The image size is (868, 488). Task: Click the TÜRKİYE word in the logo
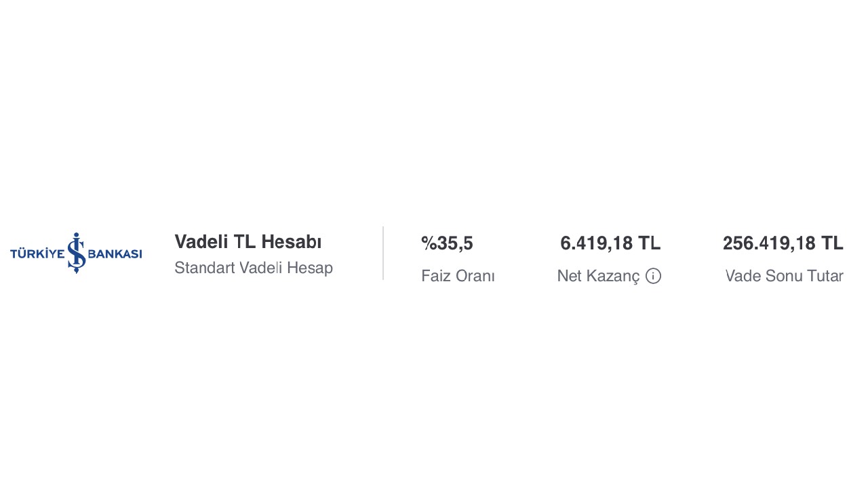(37, 254)
